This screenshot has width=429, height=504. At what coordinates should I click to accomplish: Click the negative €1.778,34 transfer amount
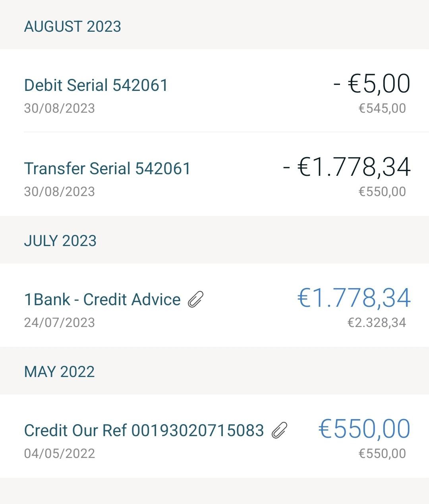(x=346, y=167)
